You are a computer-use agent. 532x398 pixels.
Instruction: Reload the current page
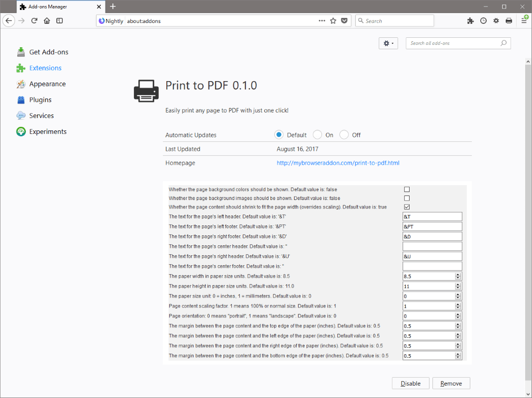point(34,21)
